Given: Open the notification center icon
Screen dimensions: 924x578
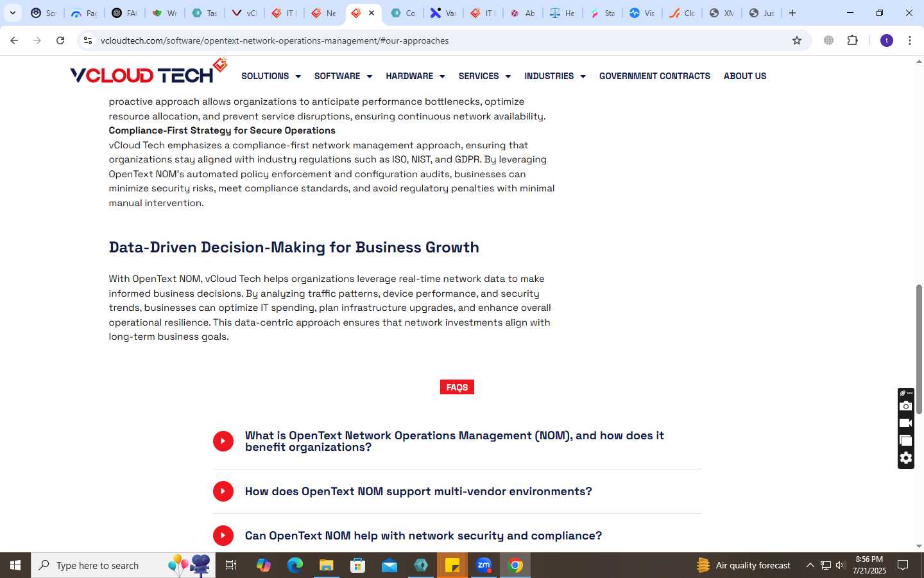Looking at the screenshot, I should pos(903,565).
